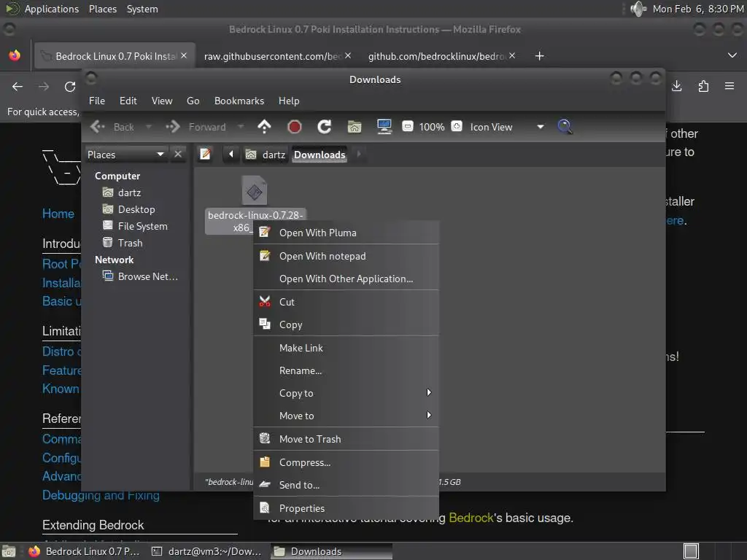
Task: Open the Firefox downloads arrow icon
Action: [x=676, y=86]
